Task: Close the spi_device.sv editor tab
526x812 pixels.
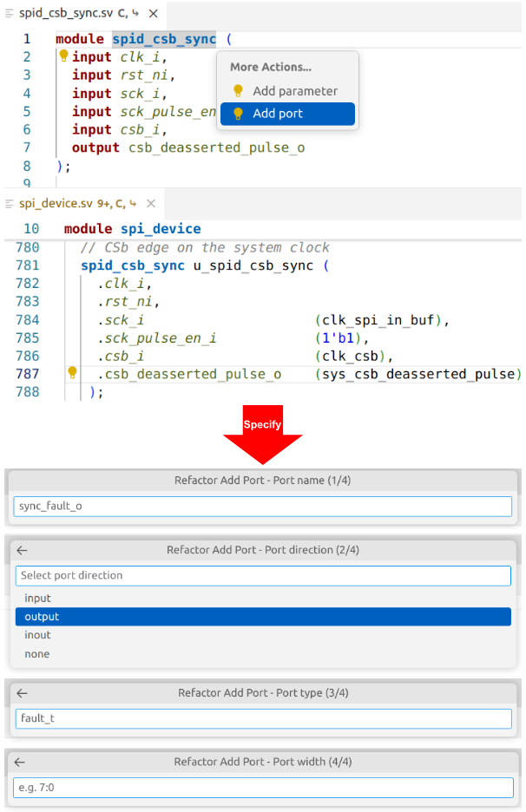Action: (x=151, y=204)
